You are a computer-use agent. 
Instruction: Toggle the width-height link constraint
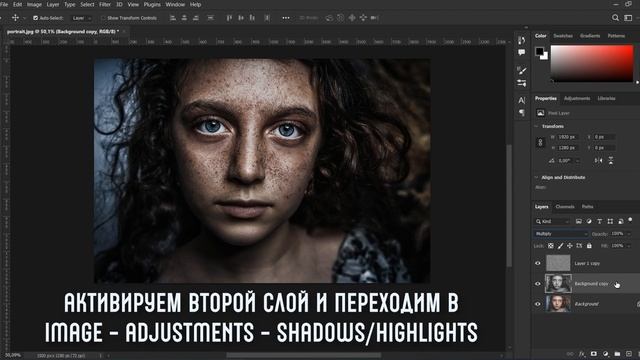(540, 142)
